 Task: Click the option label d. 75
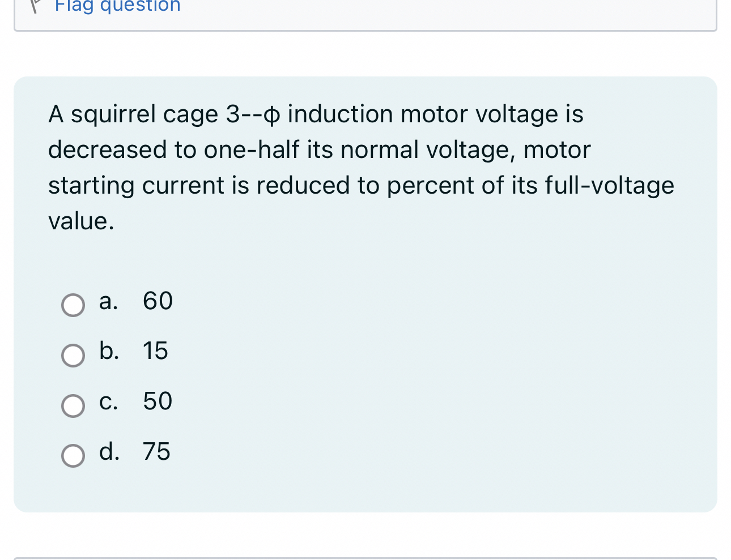coord(134,452)
